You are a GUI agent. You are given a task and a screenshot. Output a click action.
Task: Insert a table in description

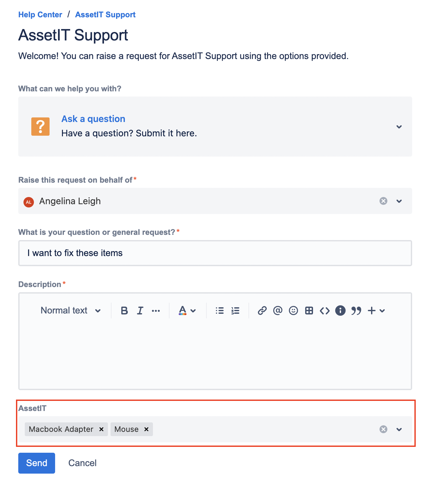pos(309,311)
